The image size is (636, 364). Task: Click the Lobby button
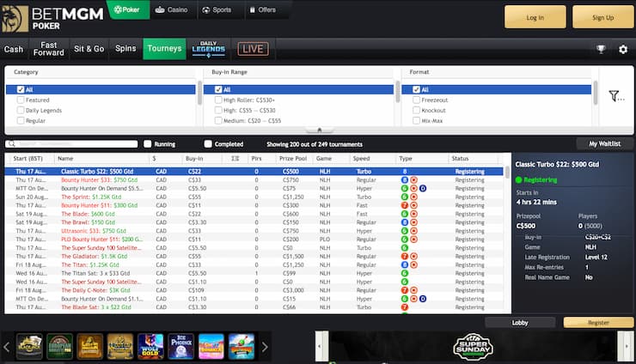pos(520,323)
